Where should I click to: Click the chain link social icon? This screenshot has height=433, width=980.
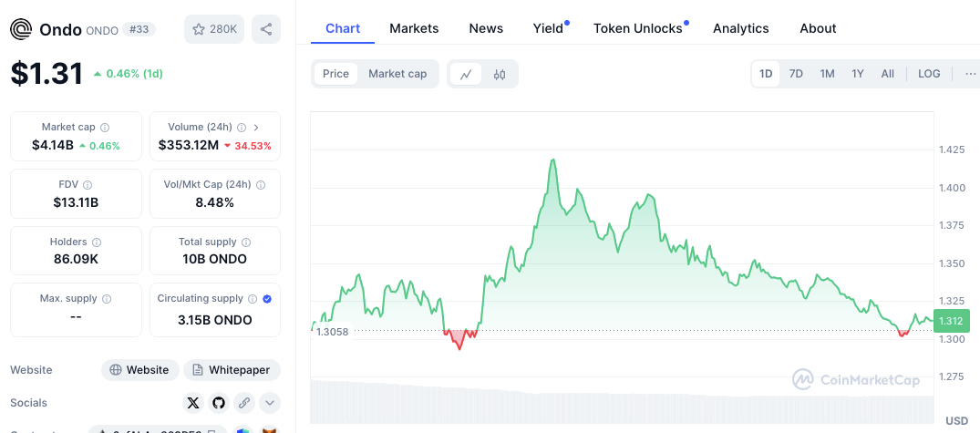[243, 403]
